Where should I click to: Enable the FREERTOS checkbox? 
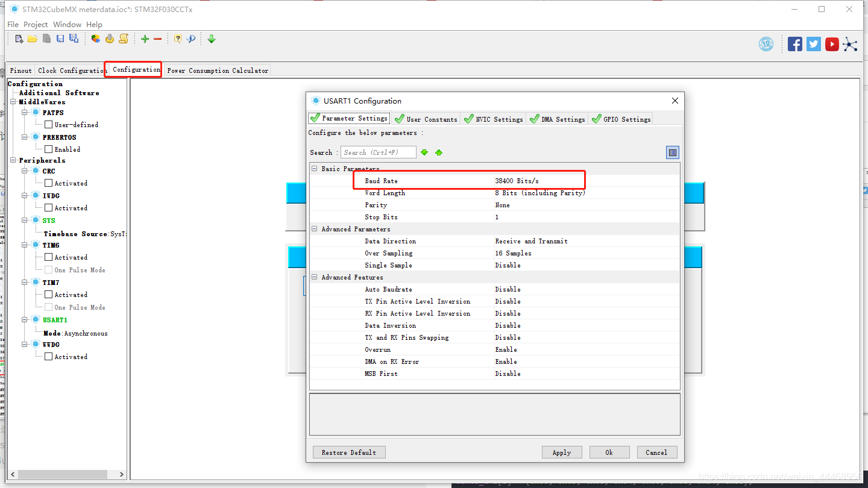[49, 149]
